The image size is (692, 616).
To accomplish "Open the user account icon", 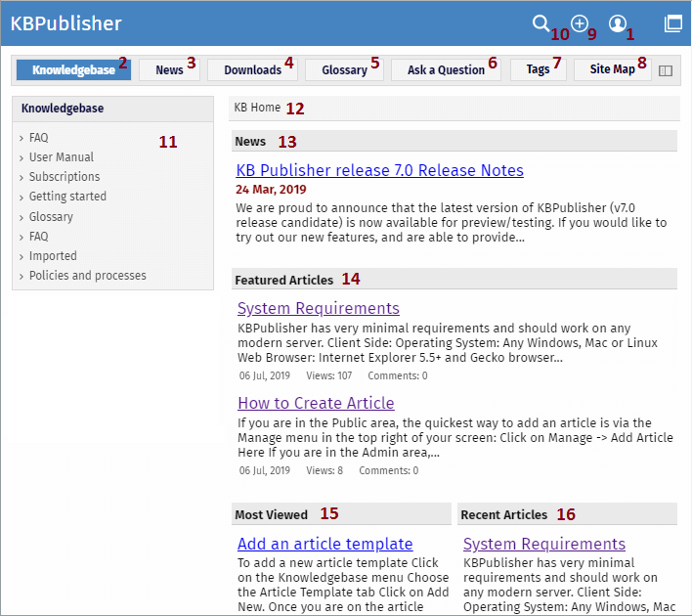I will (x=618, y=23).
